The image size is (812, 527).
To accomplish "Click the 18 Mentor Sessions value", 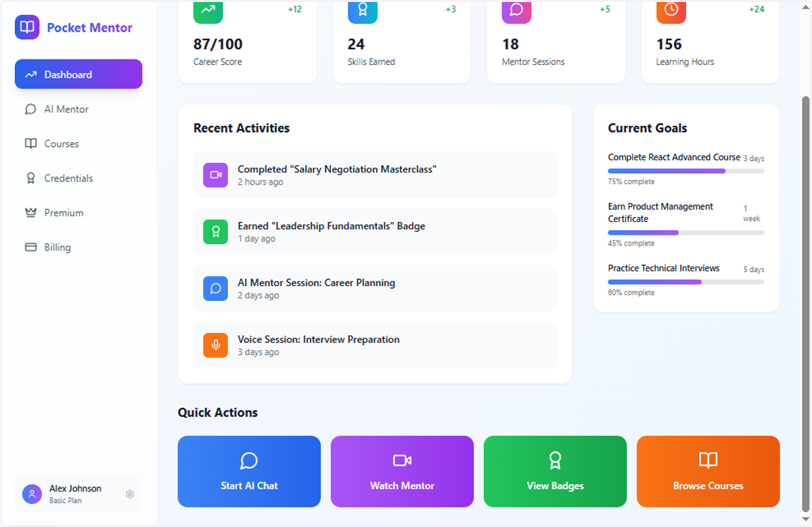I will click(510, 44).
